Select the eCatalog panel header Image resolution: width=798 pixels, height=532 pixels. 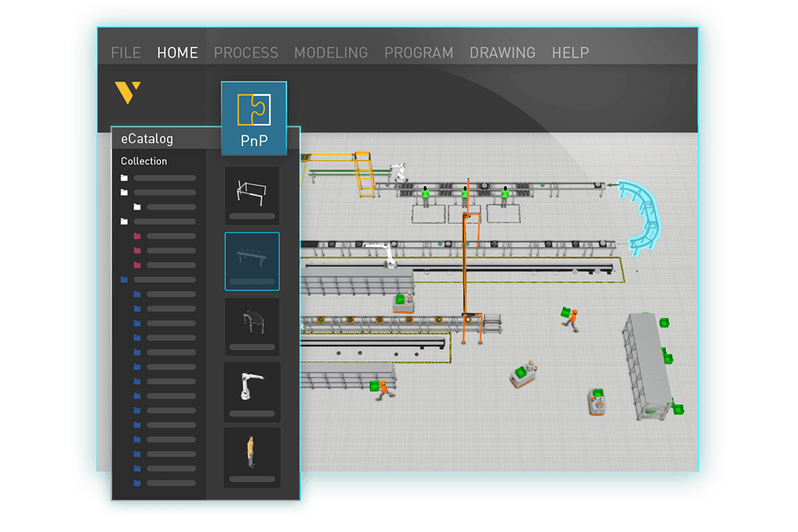(167, 139)
